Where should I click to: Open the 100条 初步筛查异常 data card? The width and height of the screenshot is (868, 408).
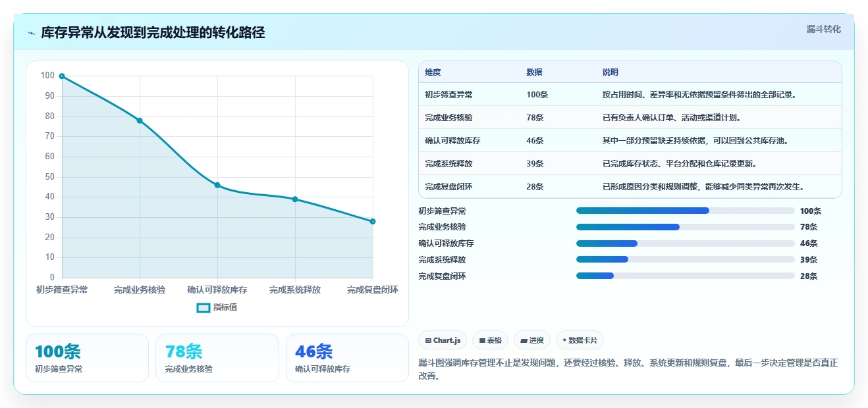(x=87, y=358)
